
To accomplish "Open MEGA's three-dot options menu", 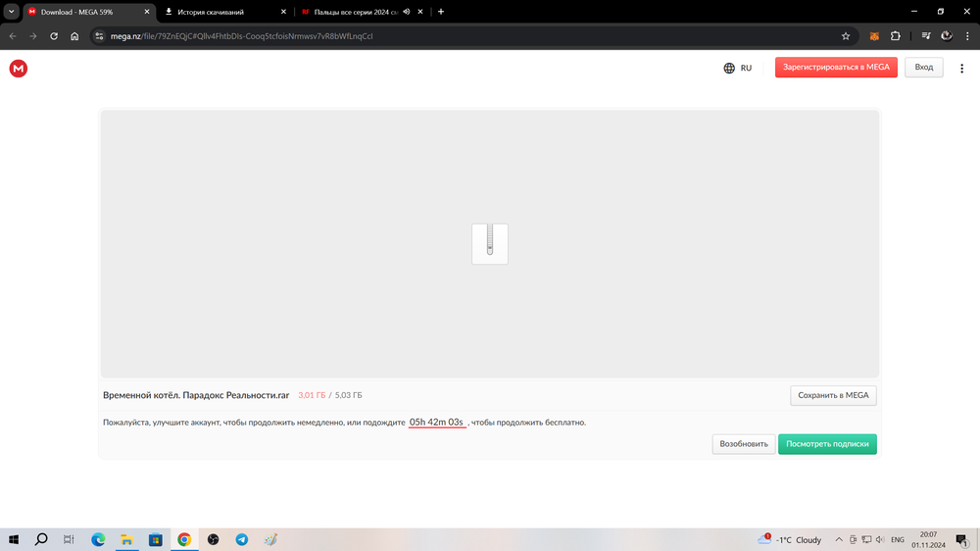I will tap(963, 68).
